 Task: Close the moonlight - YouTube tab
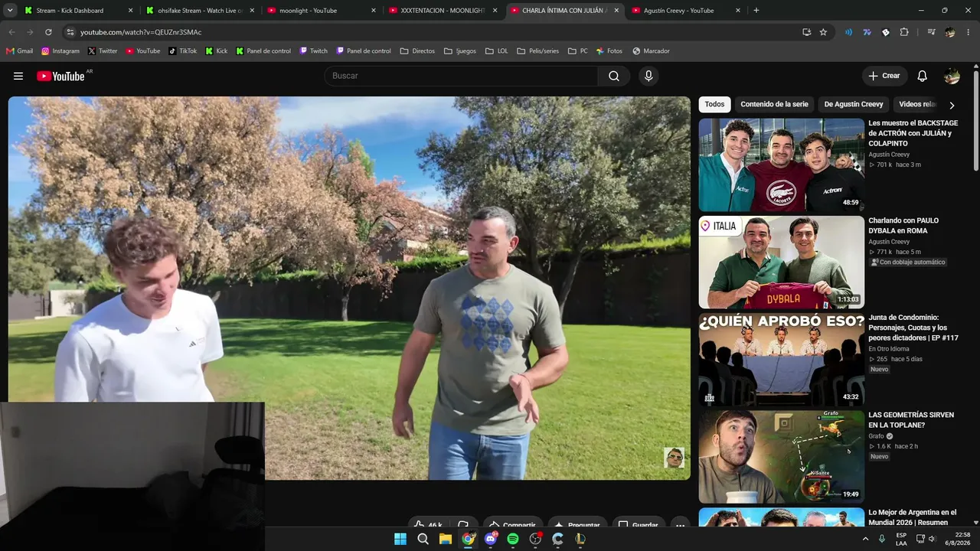(374, 11)
